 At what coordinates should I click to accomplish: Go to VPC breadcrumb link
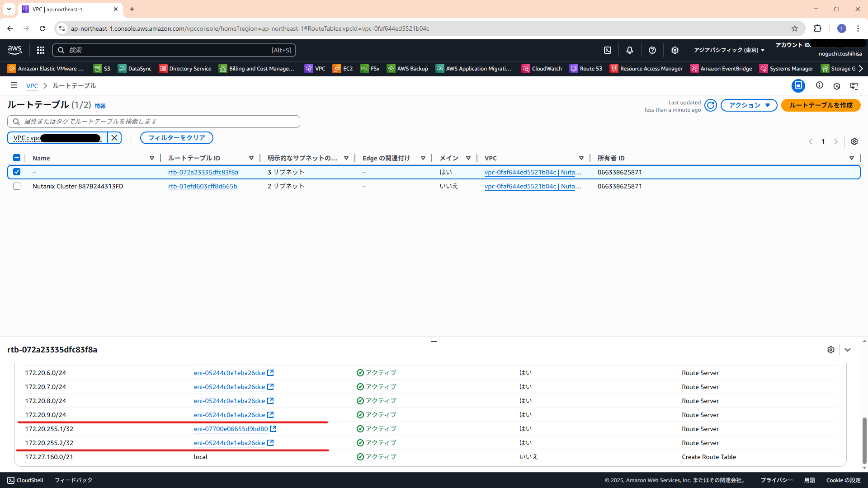click(x=32, y=85)
